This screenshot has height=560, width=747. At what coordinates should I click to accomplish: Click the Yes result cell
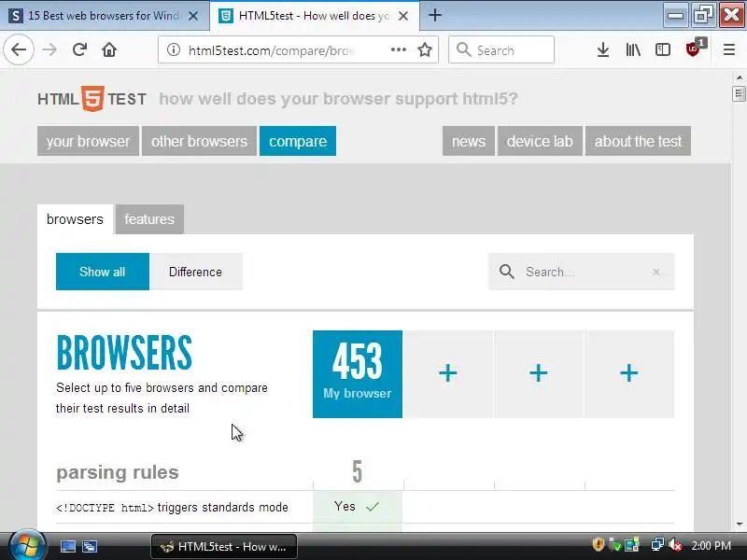point(358,507)
